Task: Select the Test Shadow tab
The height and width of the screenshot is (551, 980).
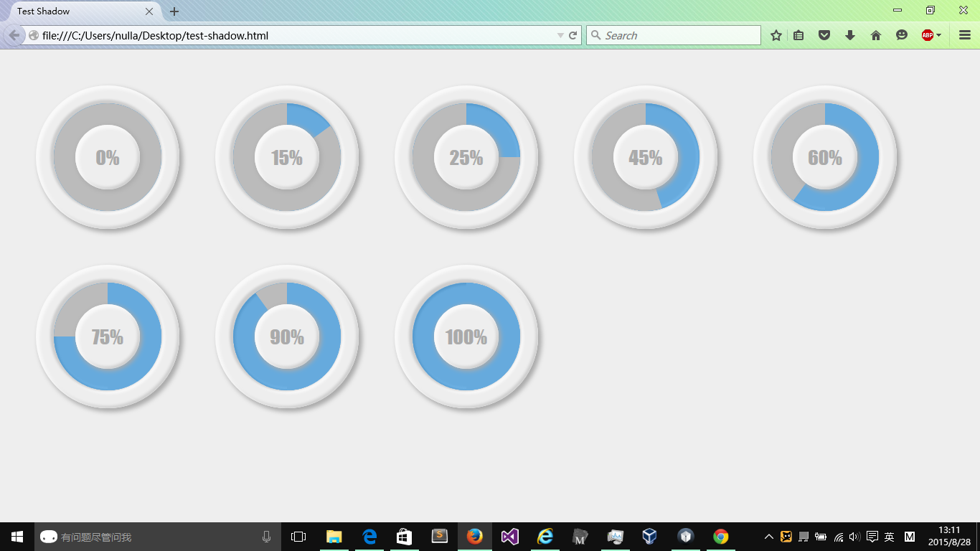Action: tap(72, 11)
